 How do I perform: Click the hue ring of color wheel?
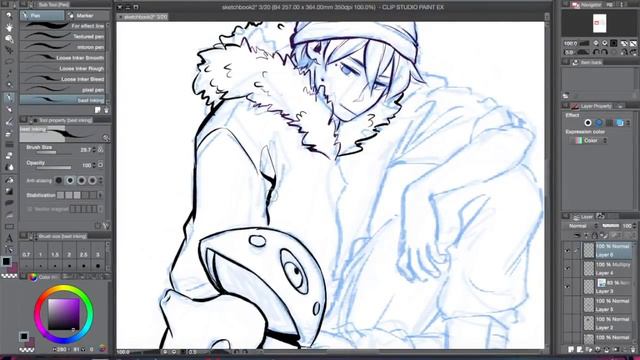click(63, 289)
